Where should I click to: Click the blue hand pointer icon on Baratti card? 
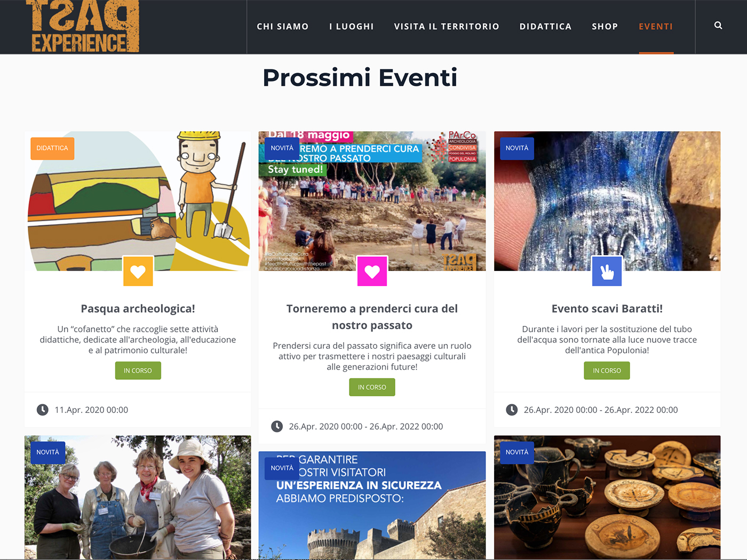[x=607, y=271]
